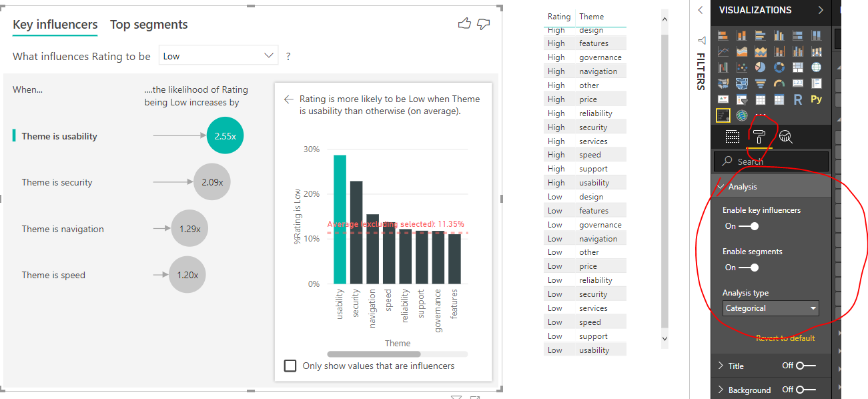
Task: Select the ribbon chart visual
Action: pos(816,51)
